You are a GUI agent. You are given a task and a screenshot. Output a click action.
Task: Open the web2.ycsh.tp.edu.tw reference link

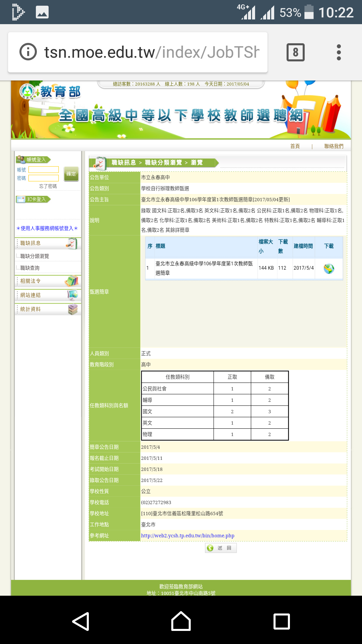tap(187, 536)
